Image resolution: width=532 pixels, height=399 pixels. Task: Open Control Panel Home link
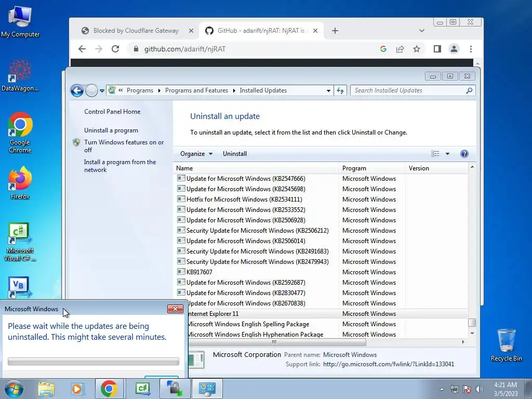pyautogui.click(x=112, y=112)
